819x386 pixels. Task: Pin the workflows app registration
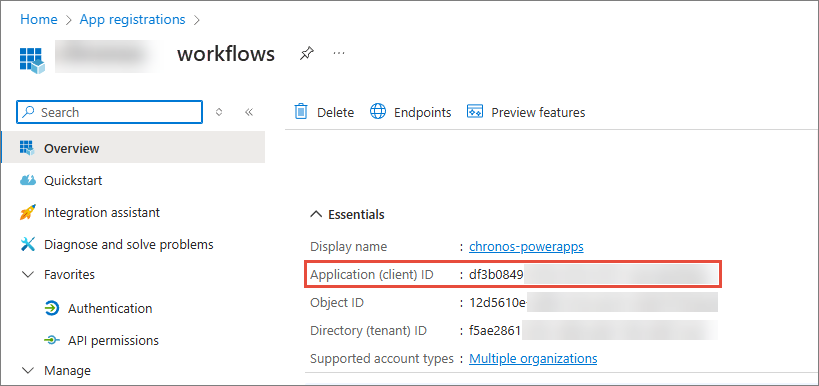click(307, 53)
